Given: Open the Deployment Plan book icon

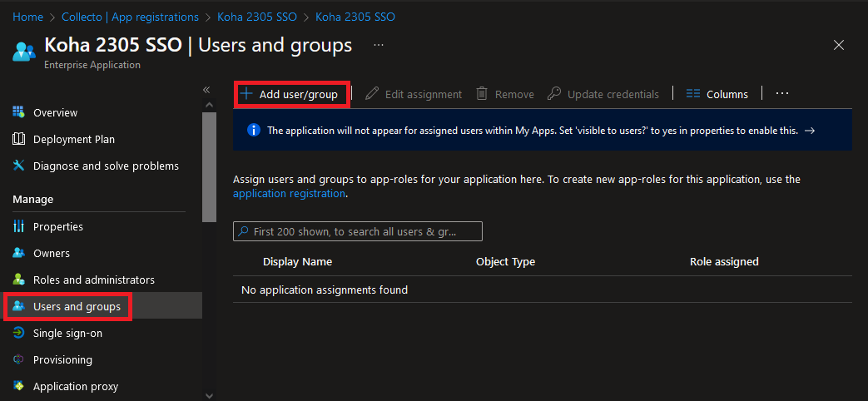Looking at the screenshot, I should (18, 139).
